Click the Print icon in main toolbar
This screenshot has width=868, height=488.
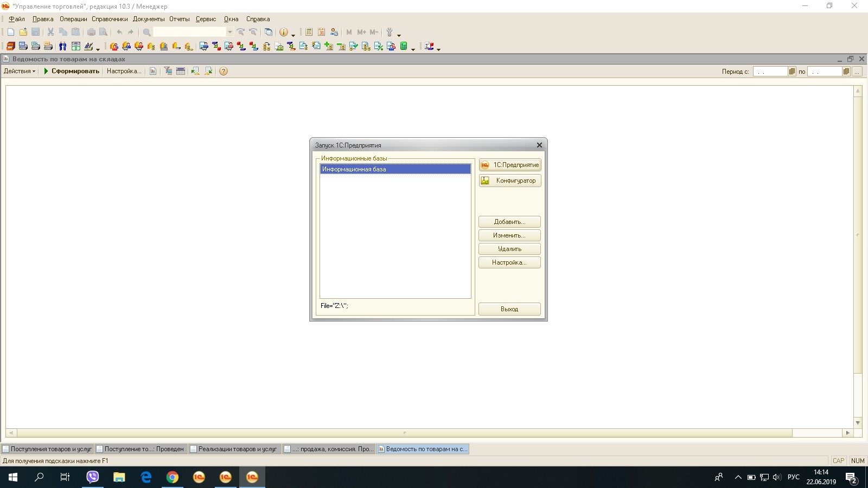[x=91, y=32]
